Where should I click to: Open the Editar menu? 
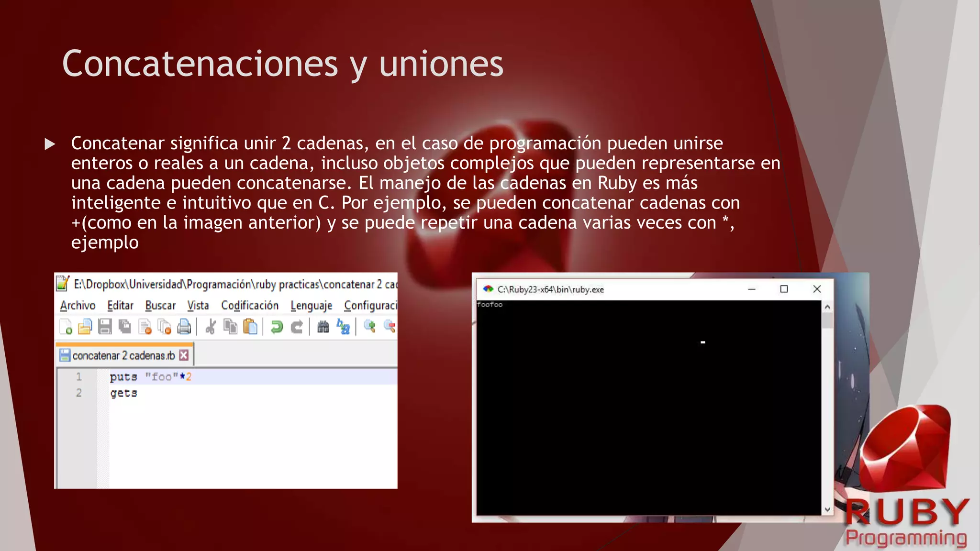point(120,305)
